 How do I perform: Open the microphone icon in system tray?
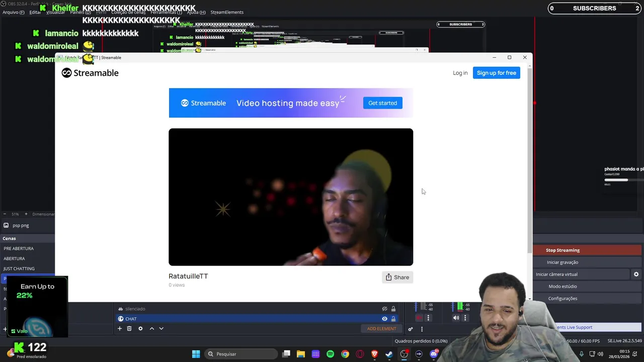(x=581, y=354)
